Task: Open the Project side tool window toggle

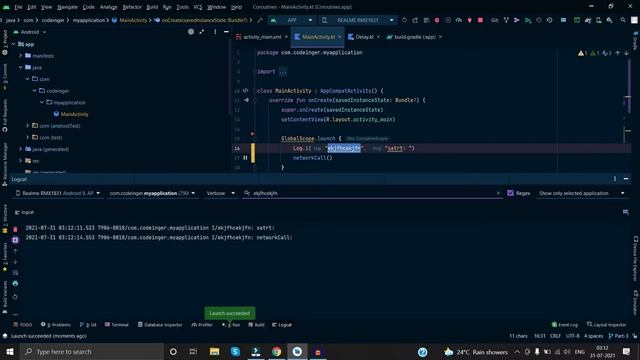Action: 5,42
